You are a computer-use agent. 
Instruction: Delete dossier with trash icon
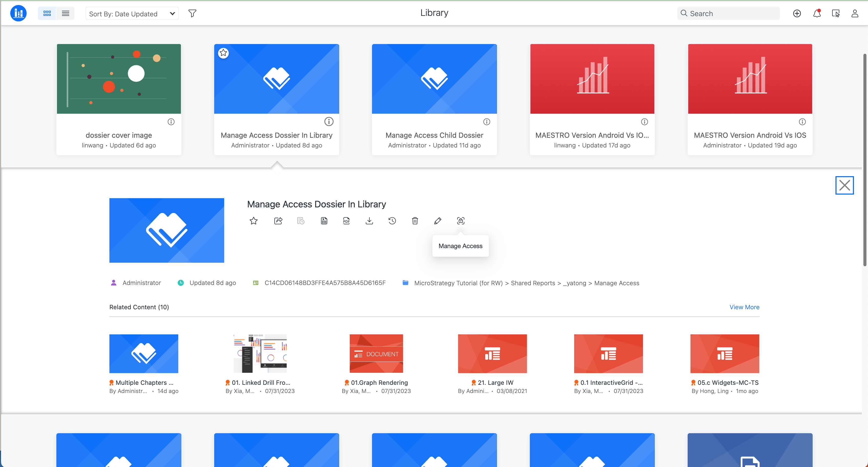[x=415, y=221]
